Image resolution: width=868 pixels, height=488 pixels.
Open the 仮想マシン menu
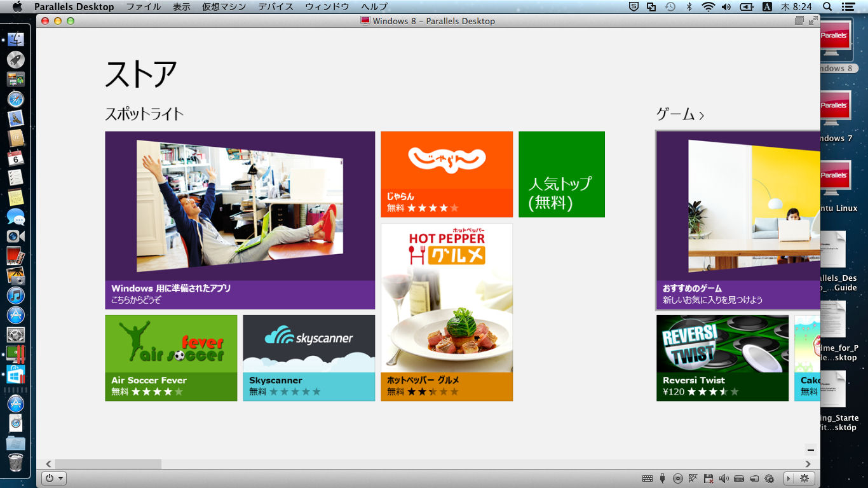tap(224, 6)
